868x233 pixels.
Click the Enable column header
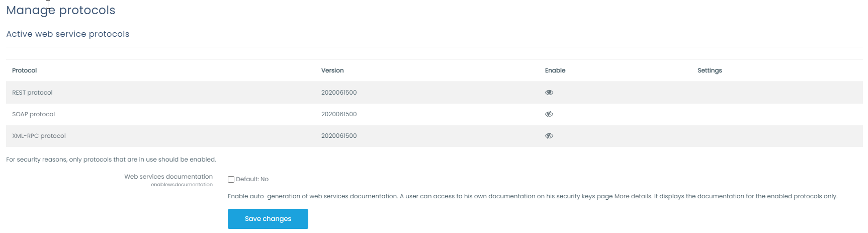click(555, 70)
